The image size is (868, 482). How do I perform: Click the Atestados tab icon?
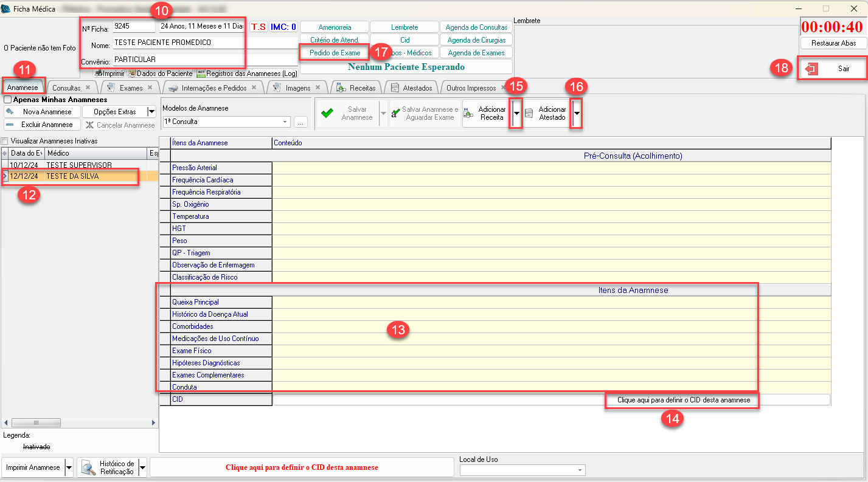pyautogui.click(x=395, y=88)
